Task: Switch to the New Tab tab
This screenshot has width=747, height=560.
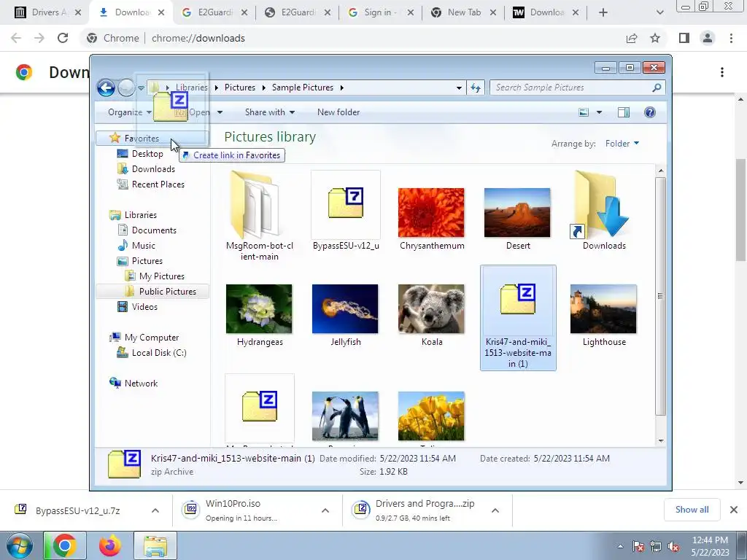Action: [x=462, y=12]
